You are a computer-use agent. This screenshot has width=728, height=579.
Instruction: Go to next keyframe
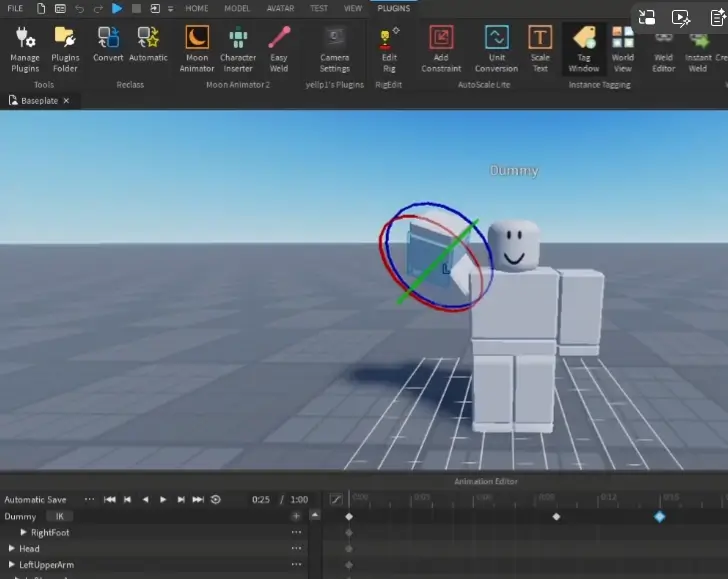[x=181, y=500]
